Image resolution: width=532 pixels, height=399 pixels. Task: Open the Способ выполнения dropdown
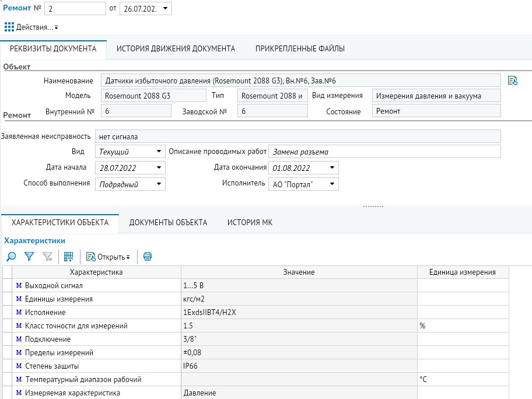point(159,184)
